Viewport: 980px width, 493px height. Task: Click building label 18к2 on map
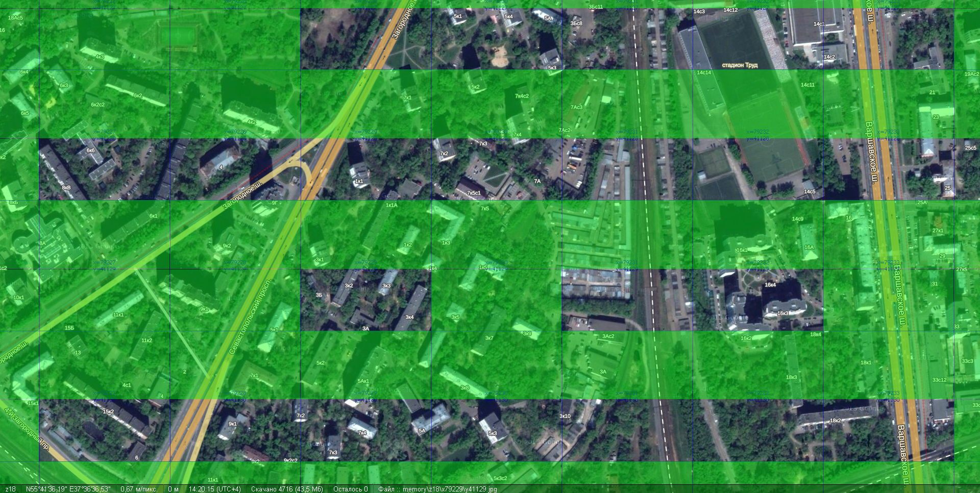coord(835,421)
